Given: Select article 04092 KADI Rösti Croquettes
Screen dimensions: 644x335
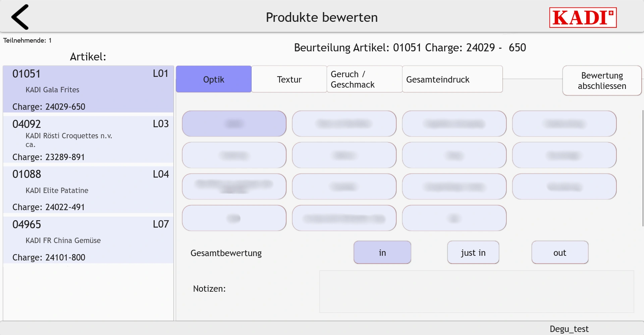Looking at the screenshot, I should click(88, 139).
